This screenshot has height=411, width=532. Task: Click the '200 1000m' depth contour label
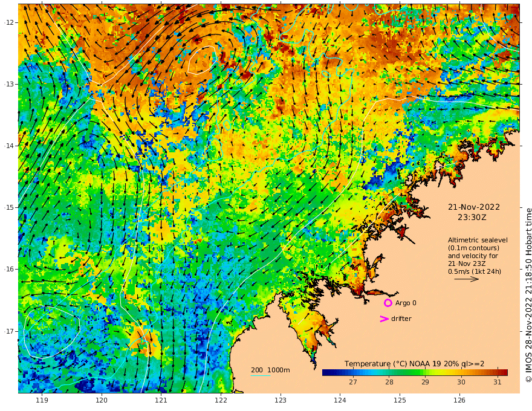pyautogui.click(x=270, y=370)
